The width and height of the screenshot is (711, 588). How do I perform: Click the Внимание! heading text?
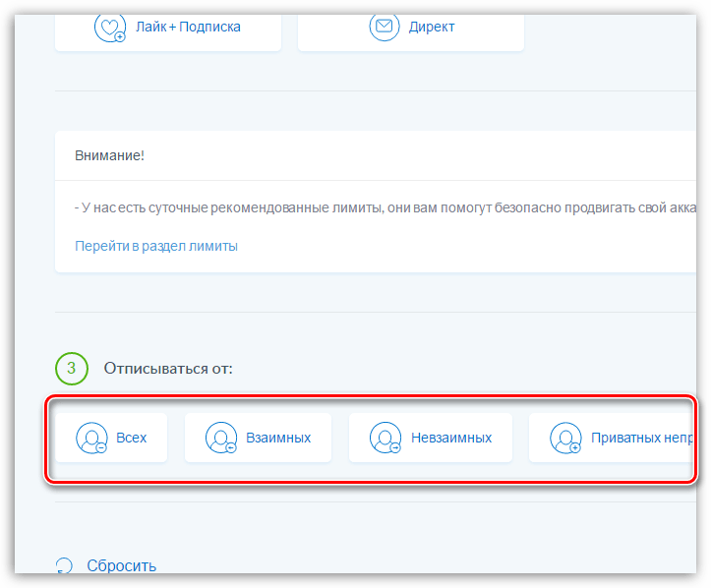(x=109, y=155)
